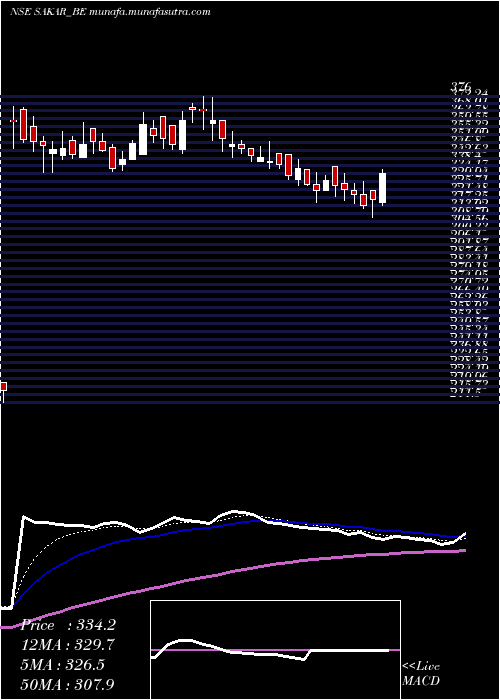Screen dimensions: 500x700
Task: Select the 12MA : 329.7 value
Action: point(70,645)
